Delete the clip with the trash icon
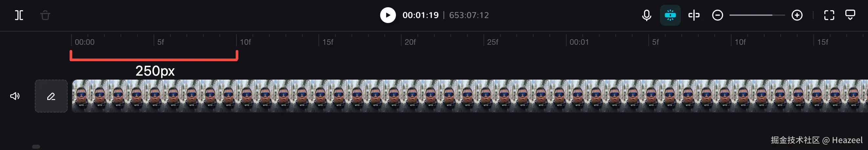Screen dimensions: 868x150 point(45,15)
